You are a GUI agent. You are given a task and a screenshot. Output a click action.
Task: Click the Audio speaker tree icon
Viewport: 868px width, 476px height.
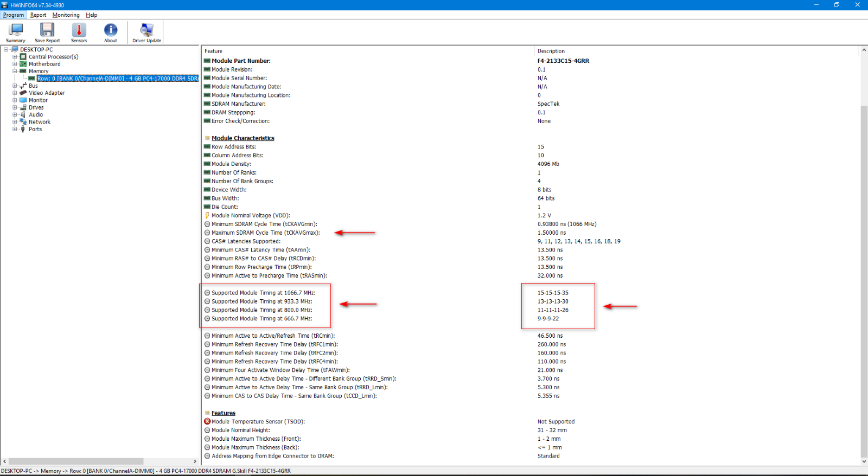[x=23, y=114]
